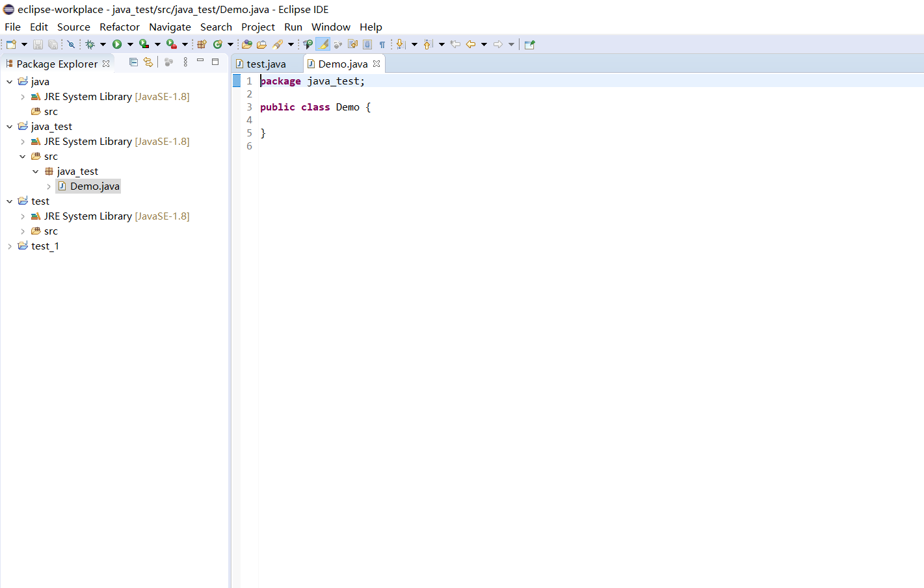Open the Refactor menu
Viewport: 924px width, 588px height.
[120, 27]
